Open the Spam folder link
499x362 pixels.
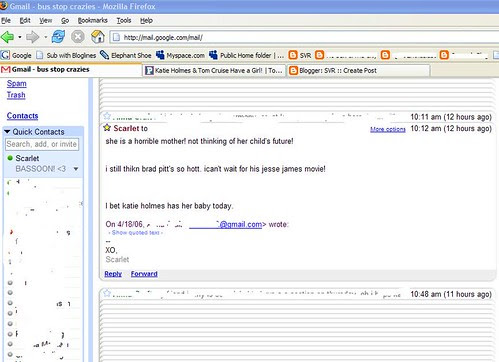tap(17, 83)
